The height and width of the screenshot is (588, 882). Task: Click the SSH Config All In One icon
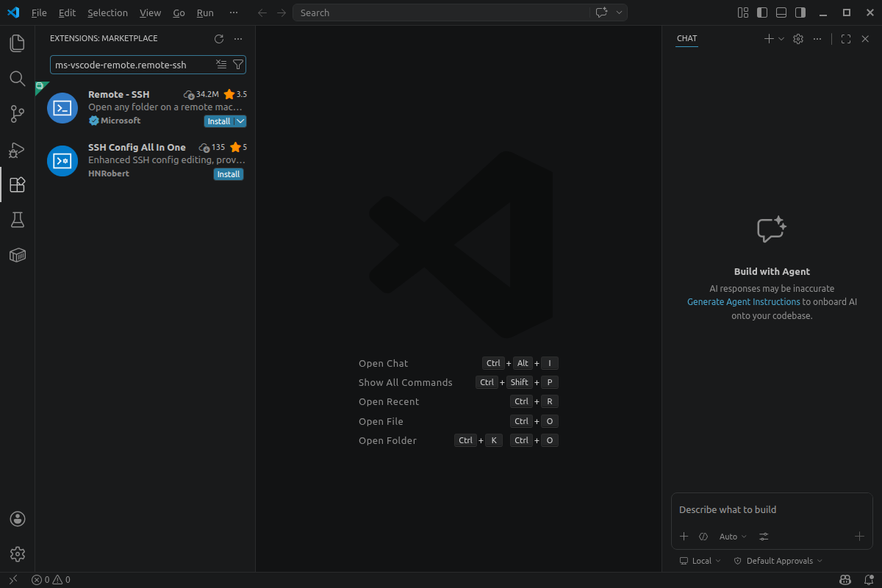[x=62, y=160]
